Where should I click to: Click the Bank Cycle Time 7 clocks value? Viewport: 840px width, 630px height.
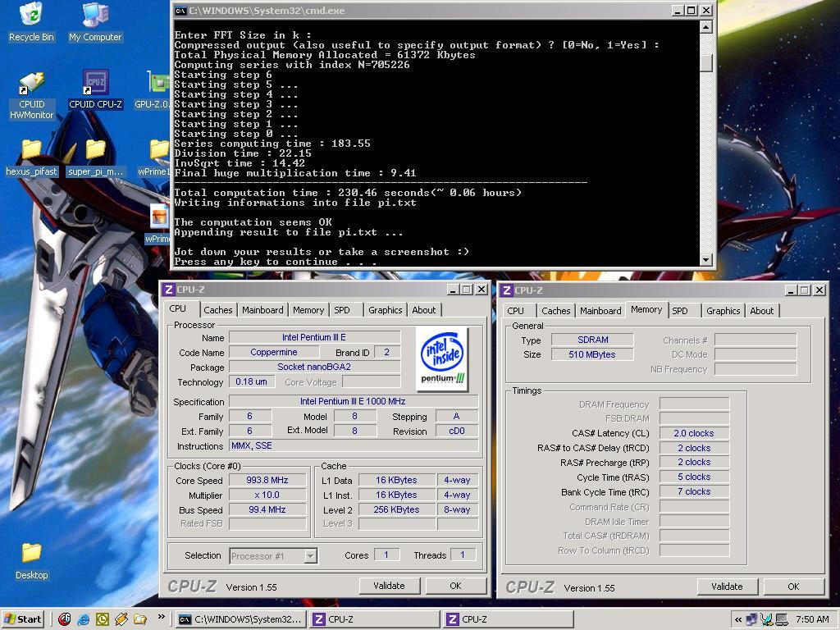coord(694,491)
